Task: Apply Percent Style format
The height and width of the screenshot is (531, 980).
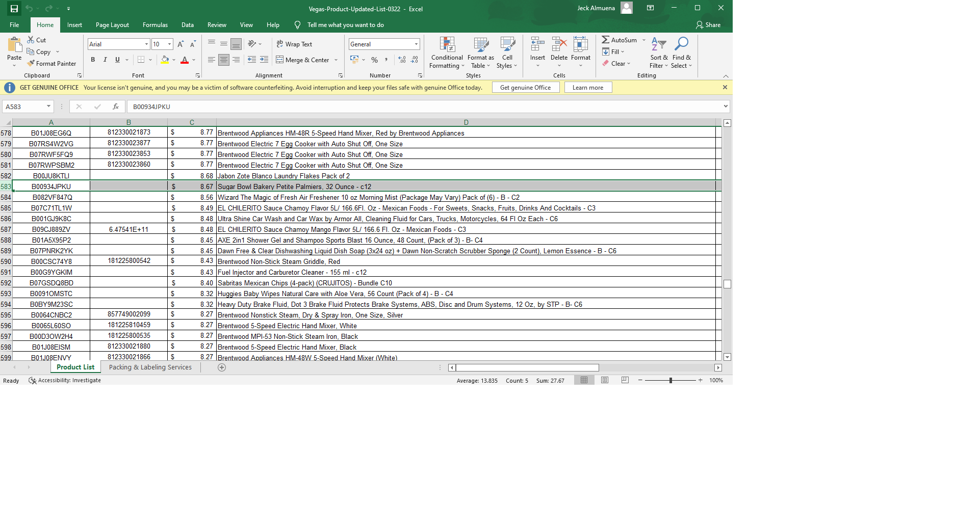Action: 375,60
